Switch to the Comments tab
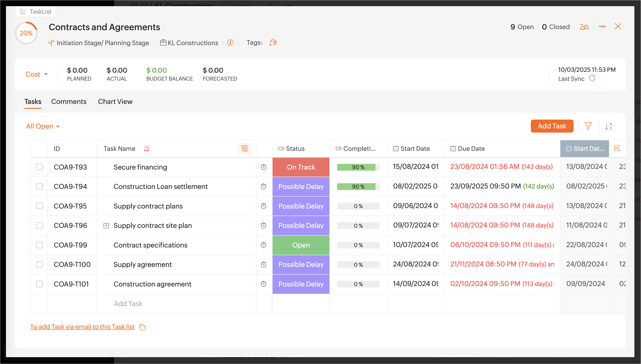This screenshot has height=364, width=641. click(x=69, y=102)
